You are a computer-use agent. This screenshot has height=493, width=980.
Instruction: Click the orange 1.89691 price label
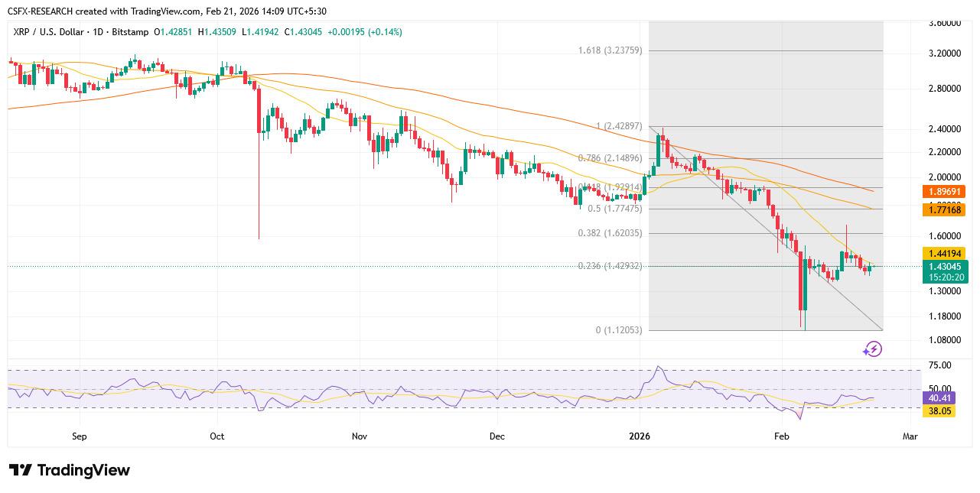[943, 192]
